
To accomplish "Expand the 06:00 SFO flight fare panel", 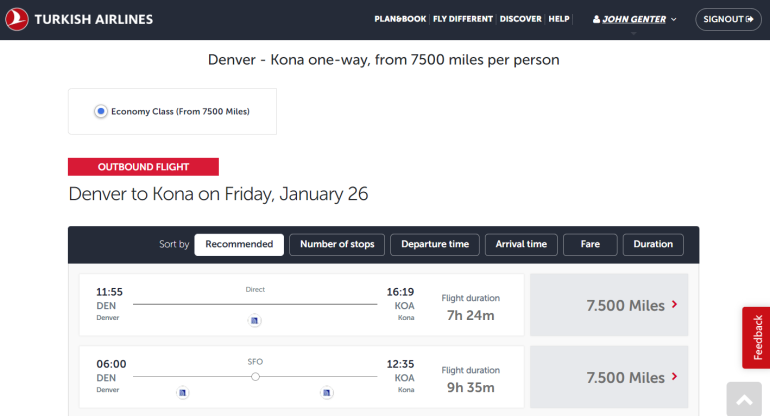I will point(608,377).
